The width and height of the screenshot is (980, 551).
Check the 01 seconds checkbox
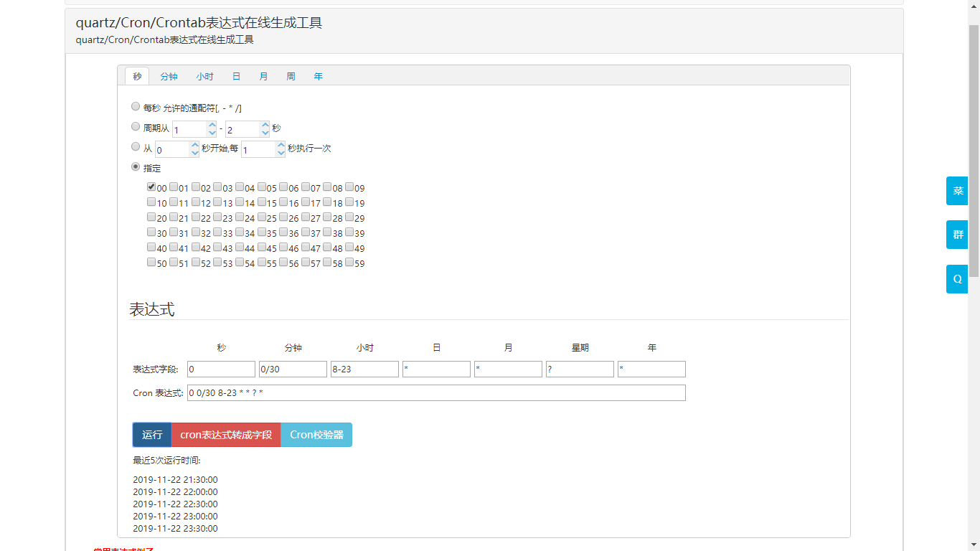[x=174, y=187]
